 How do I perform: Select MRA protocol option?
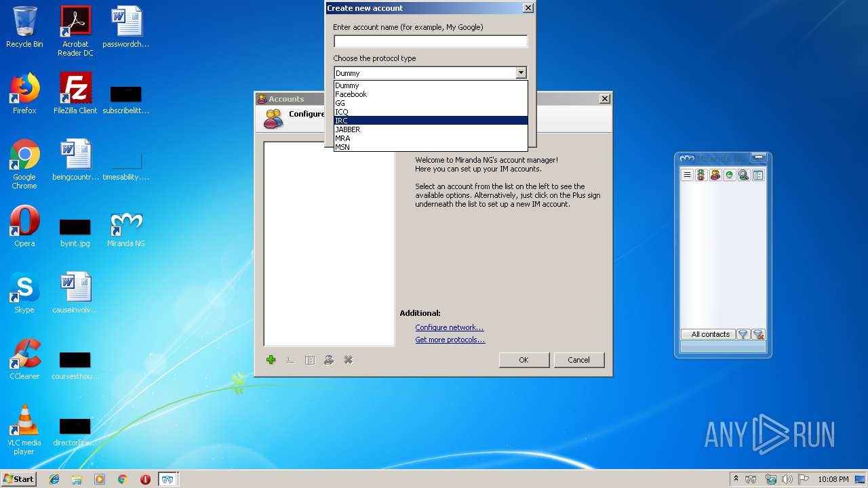(431, 138)
